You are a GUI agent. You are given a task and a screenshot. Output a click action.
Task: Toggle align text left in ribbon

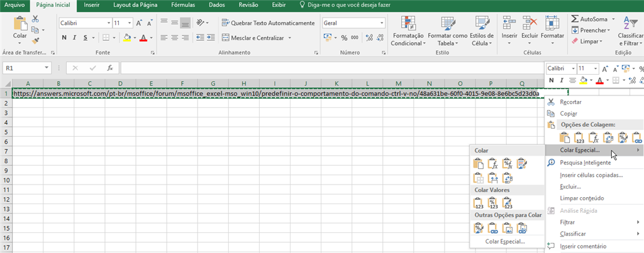point(164,37)
